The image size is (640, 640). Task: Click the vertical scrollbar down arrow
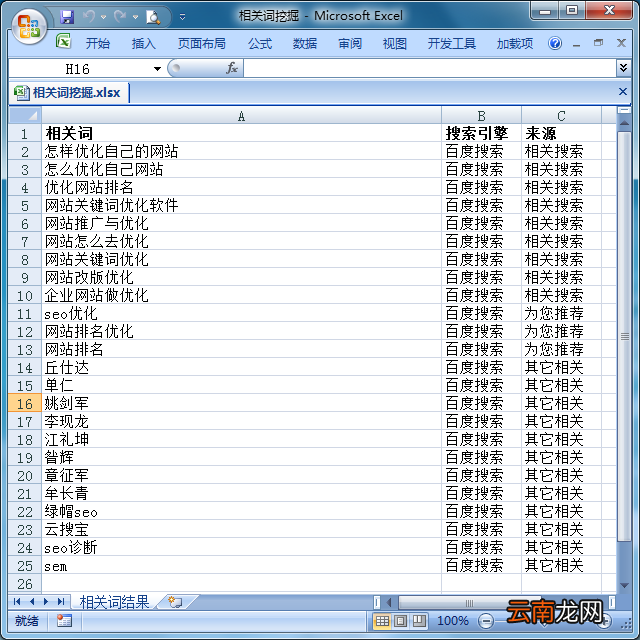click(x=624, y=585)
